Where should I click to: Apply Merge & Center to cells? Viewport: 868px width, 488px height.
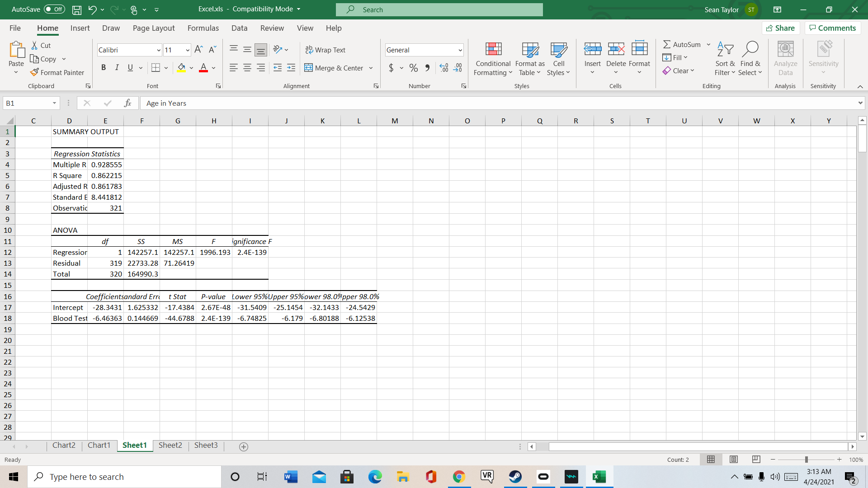[334, 68]
